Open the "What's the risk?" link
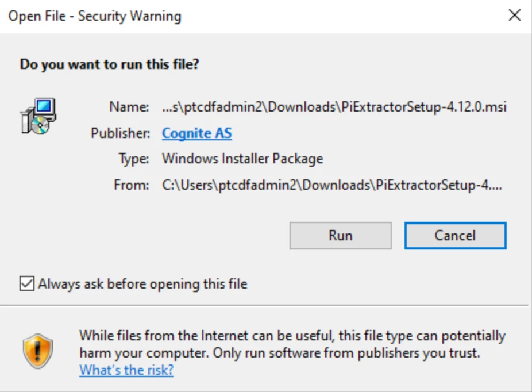The width and height of the screenshot is (532, 392). click(x=126, y=370)
